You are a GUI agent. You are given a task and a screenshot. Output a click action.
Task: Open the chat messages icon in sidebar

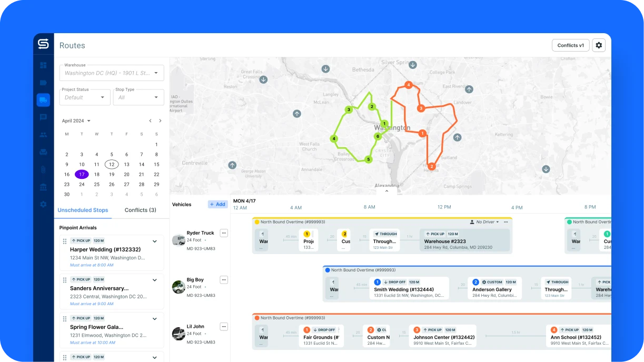tap(43, 117)
